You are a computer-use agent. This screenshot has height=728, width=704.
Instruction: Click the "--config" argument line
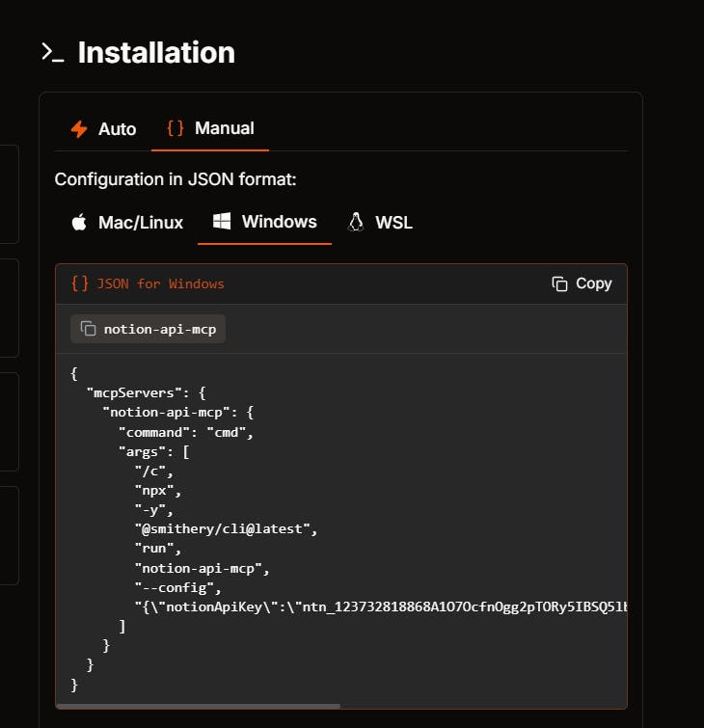177,588
